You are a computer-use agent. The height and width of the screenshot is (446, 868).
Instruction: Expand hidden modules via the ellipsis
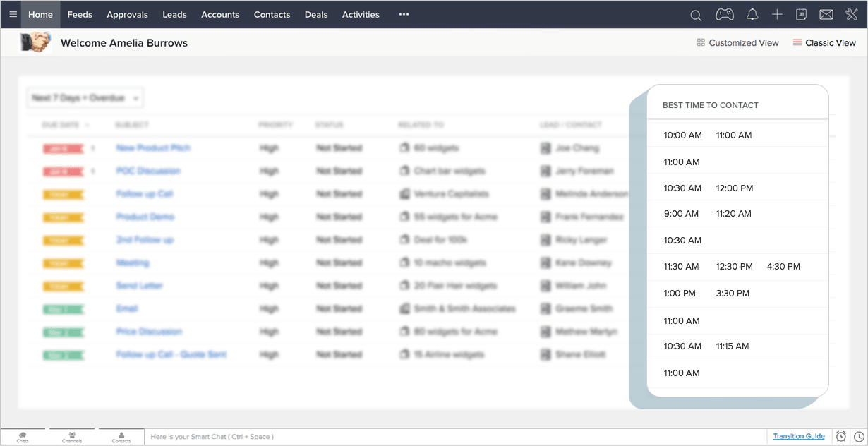click(x=404, y=14)
